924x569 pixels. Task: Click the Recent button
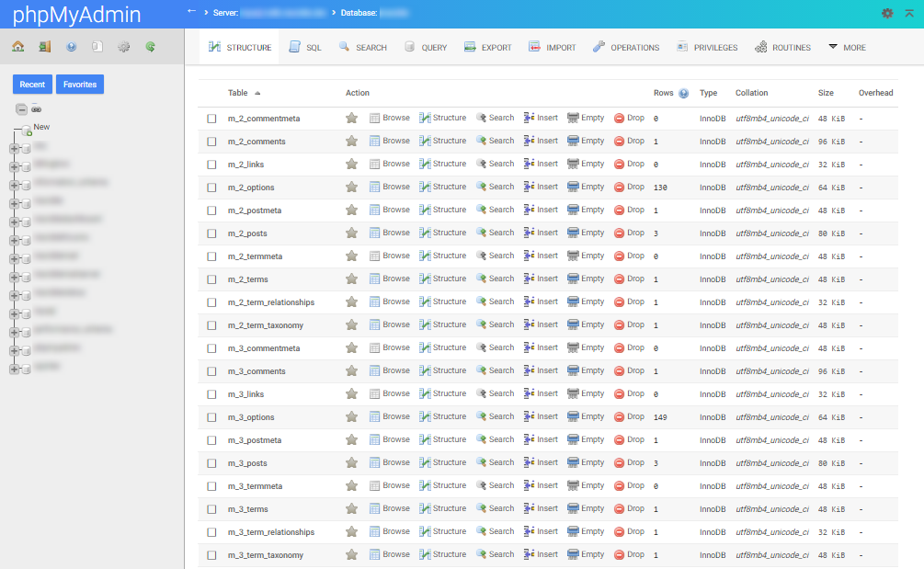(x=32, y=85)
